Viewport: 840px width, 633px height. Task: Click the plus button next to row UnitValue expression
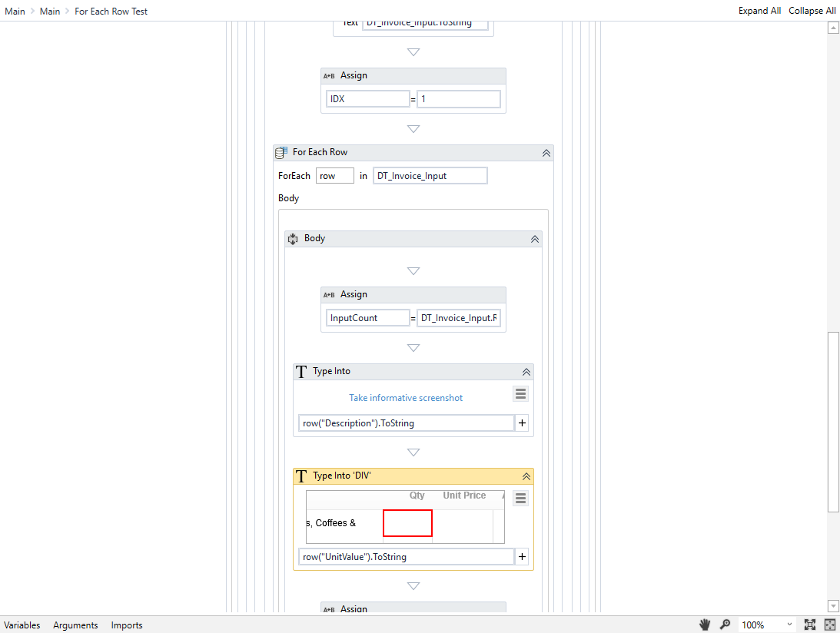click(x=522, y=556)
